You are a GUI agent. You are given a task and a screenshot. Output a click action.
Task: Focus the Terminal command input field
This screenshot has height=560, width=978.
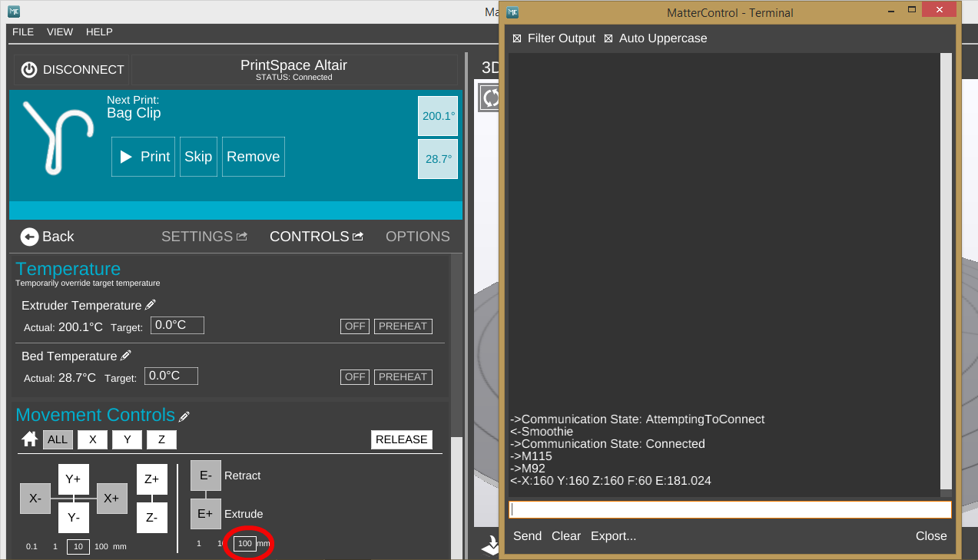(731, 509)
